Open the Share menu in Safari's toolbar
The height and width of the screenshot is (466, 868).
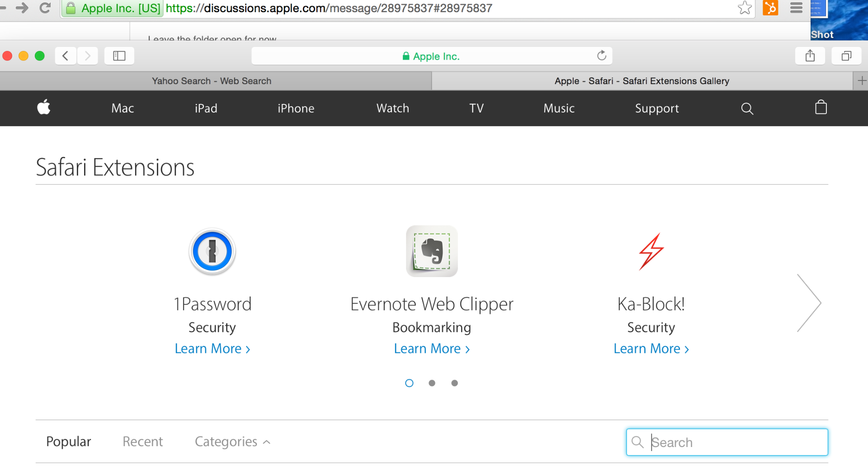pyautogui.click(x=810, y=56)
